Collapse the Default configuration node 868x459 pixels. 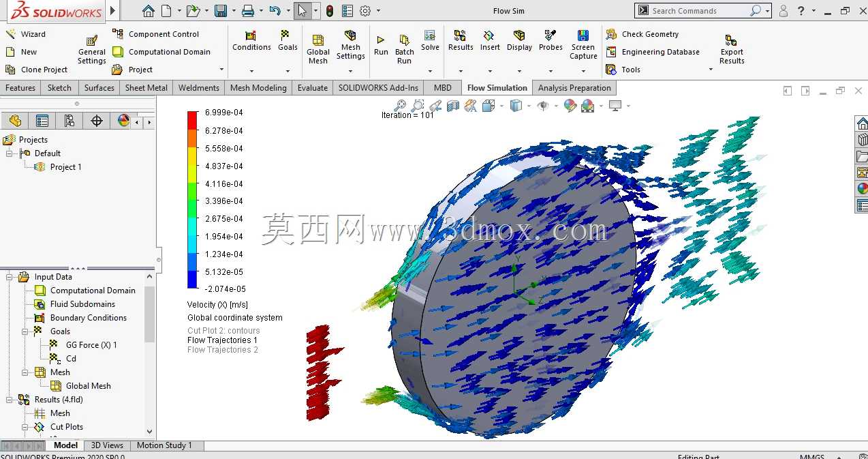[x=10, y=153]
